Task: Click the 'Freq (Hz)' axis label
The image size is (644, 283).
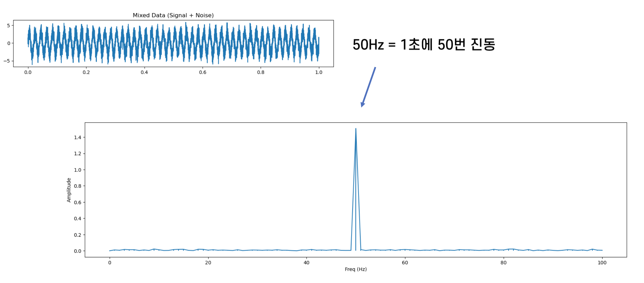Action: (356, 269)
